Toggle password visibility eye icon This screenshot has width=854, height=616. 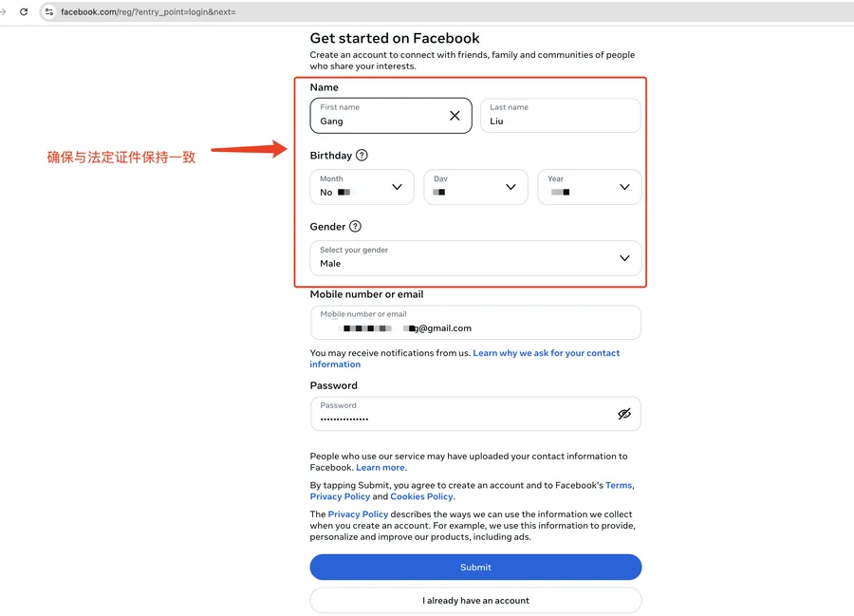tap(624, 414)
